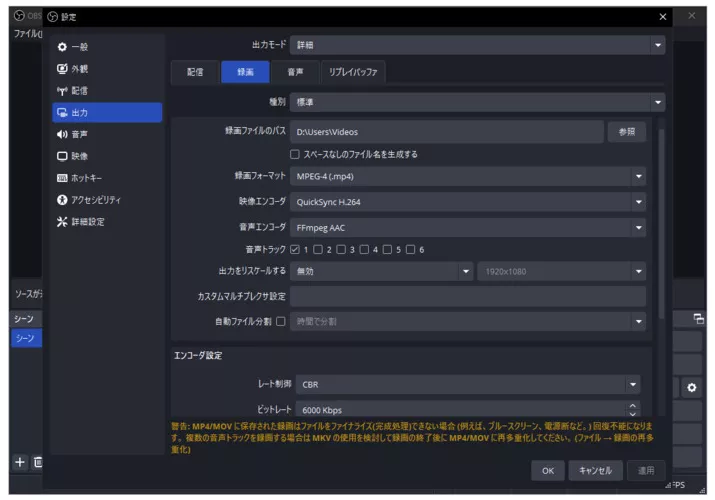
Task: Click the ビットレート 6000 Kbps field
Action: pos(468,410)
